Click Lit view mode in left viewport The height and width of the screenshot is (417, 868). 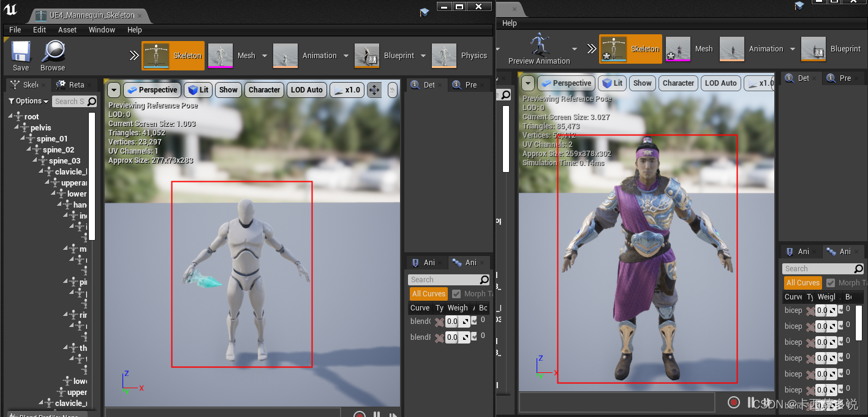[199, 90]
